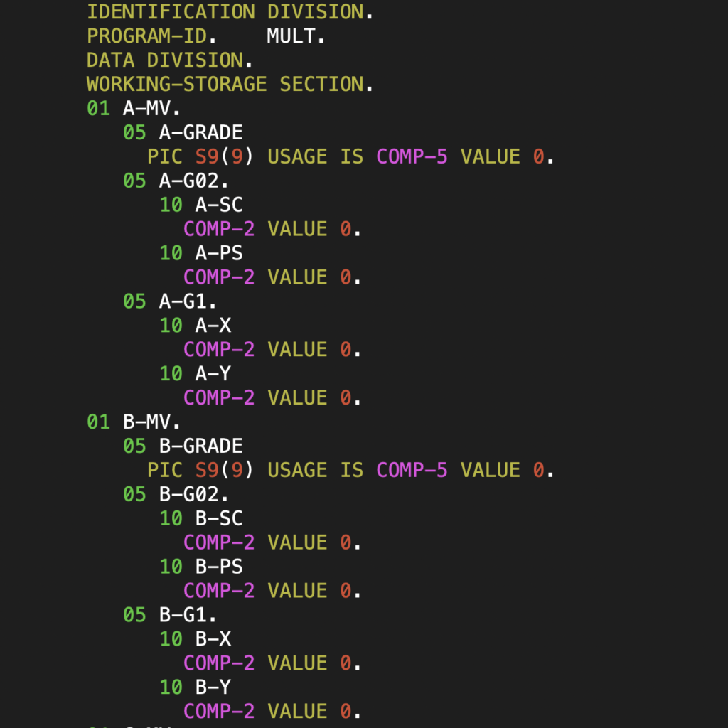The image size is (728, 728).
Task: Click the B-G02 group name
Action: pos(193,495)
